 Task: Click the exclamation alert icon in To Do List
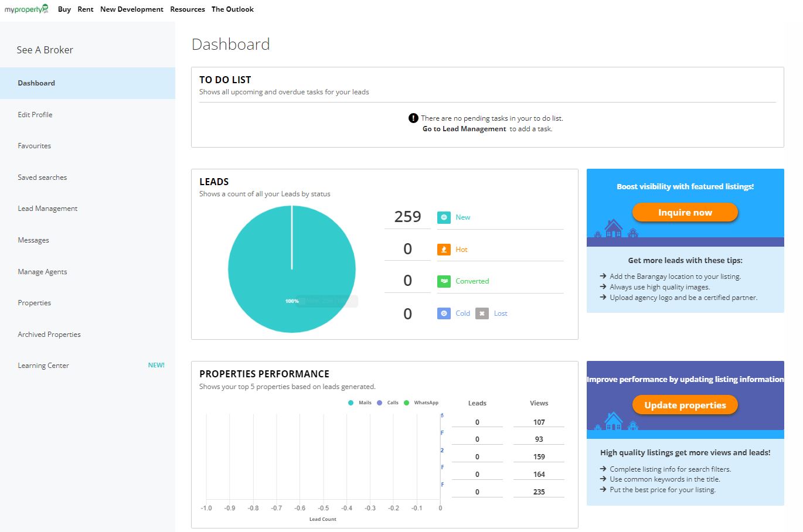point(413,118)
